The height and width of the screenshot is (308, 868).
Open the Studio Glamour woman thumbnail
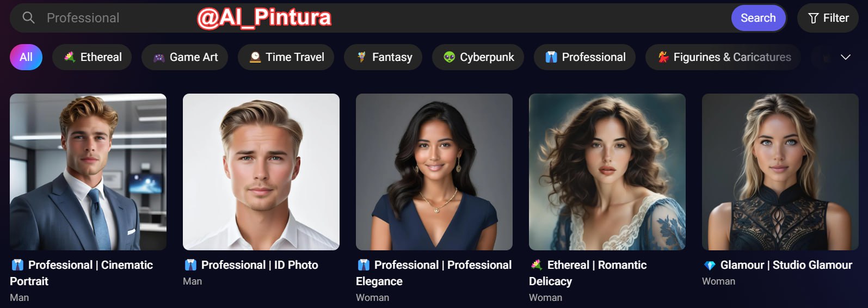(780, 172)
